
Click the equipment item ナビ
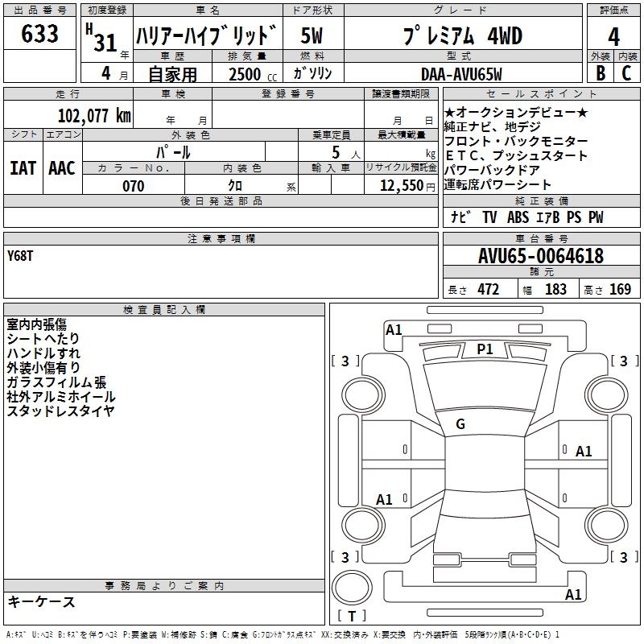point(460,217)
